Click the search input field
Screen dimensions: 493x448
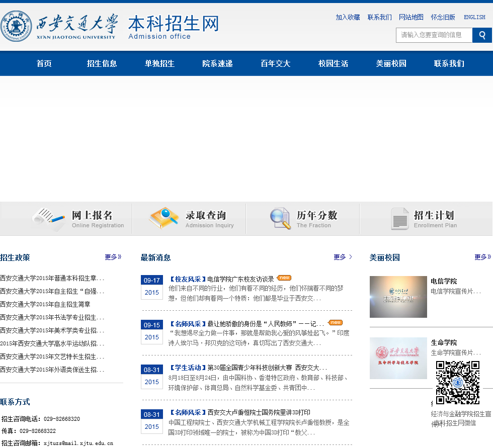coord(434,35)
